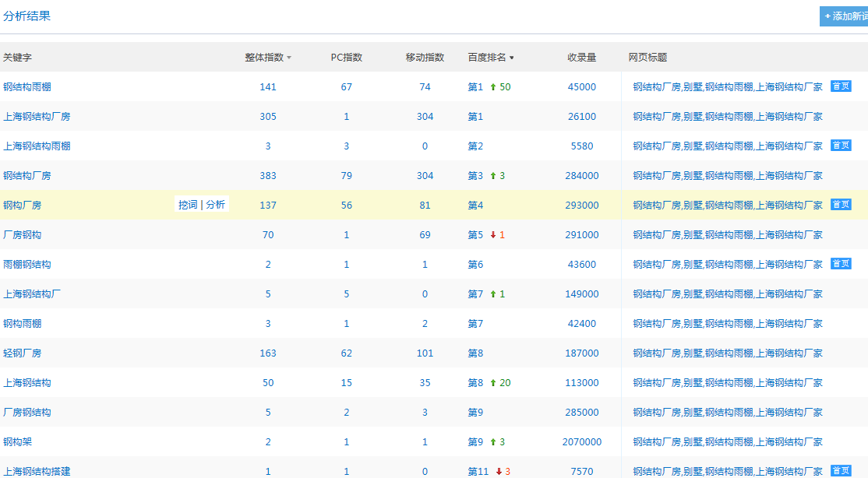This screenshot has width=868, height=478.
Task: Click the 首页 badge in 上海钢结构搭建 row
Action: click(x=840, y=470)
